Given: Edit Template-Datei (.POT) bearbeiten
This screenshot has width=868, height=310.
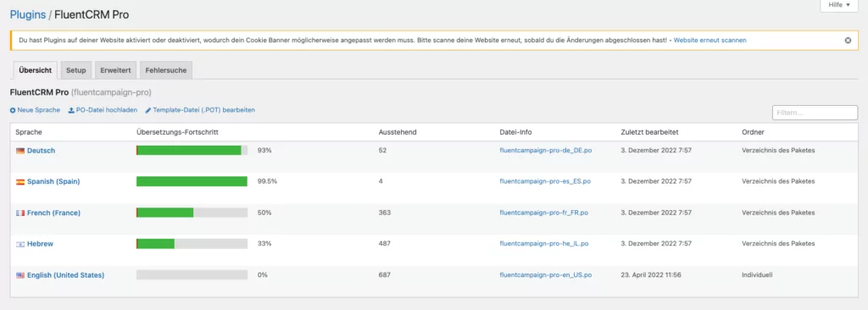Looking at the screenshot, I should click(200, 110).
